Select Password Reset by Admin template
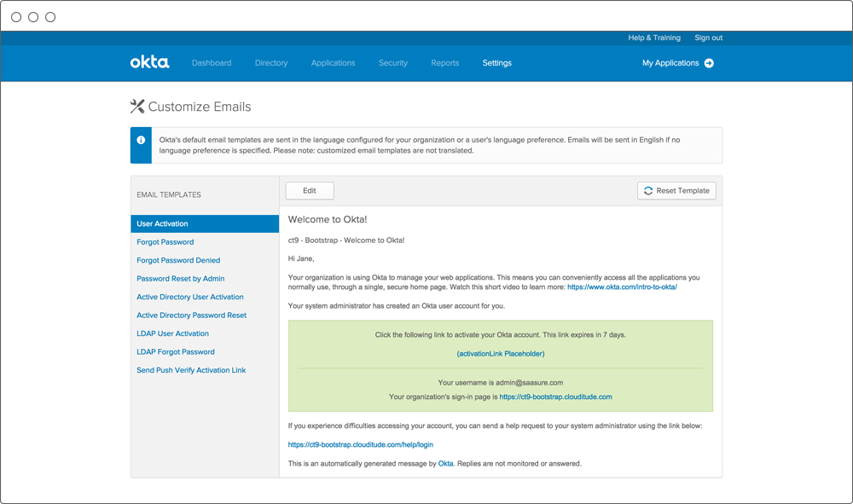The width and height of the screenshot is (853, 504). click(x=181, y=279)
